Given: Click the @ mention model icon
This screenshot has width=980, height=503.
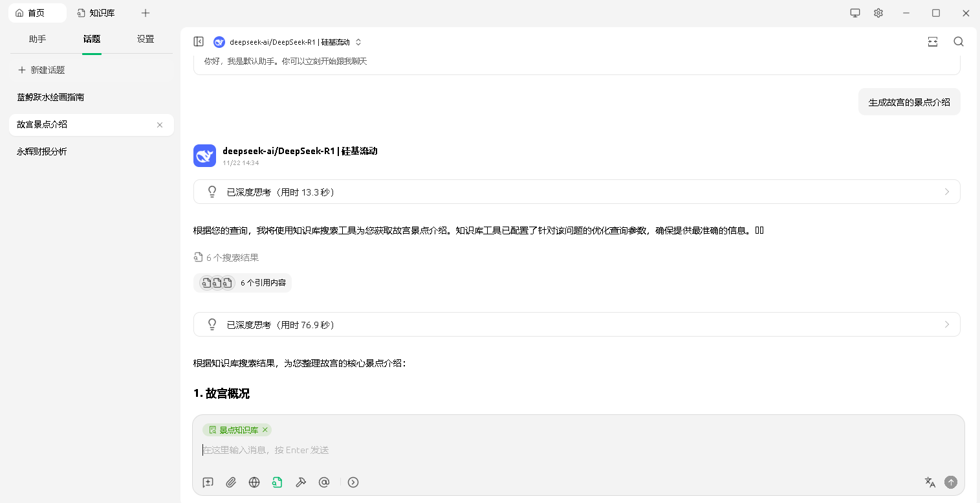Looking at the screenshot, I should 324,482.
